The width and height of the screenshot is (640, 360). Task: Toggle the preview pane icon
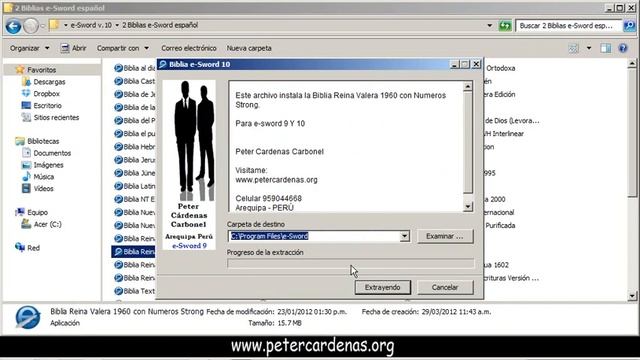point(606,48)
